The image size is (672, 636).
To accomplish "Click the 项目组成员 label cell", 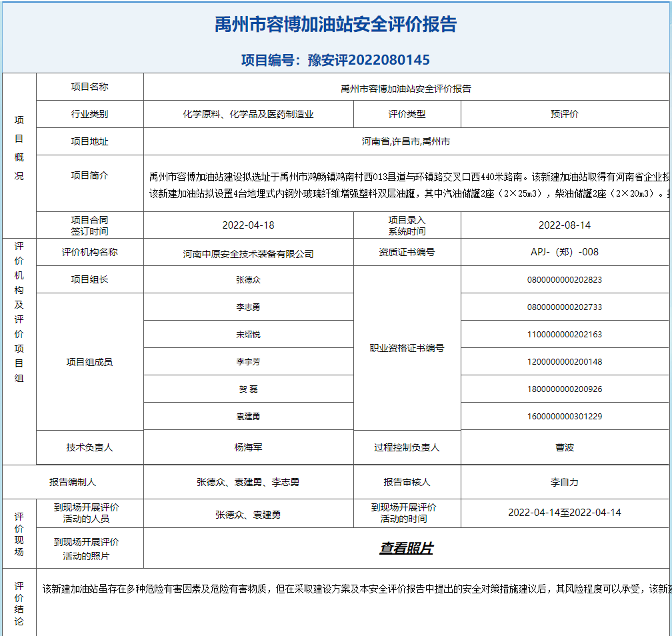I will 89,362.
